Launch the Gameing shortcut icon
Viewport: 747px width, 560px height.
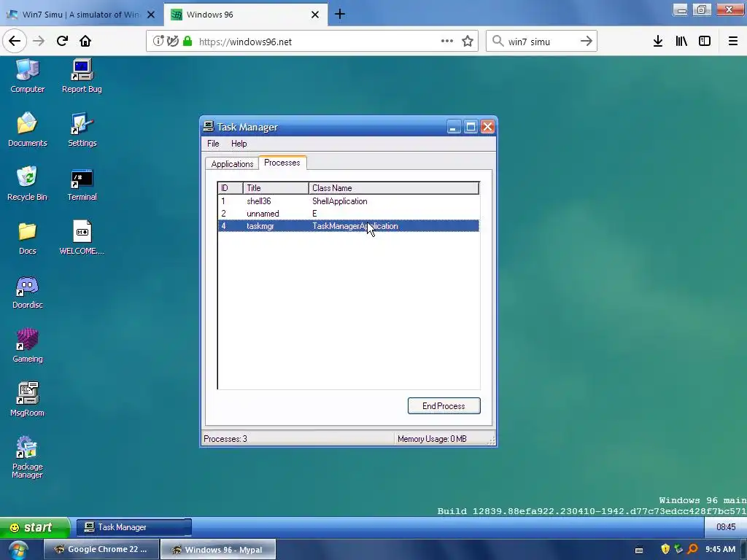tap(27, 346)
